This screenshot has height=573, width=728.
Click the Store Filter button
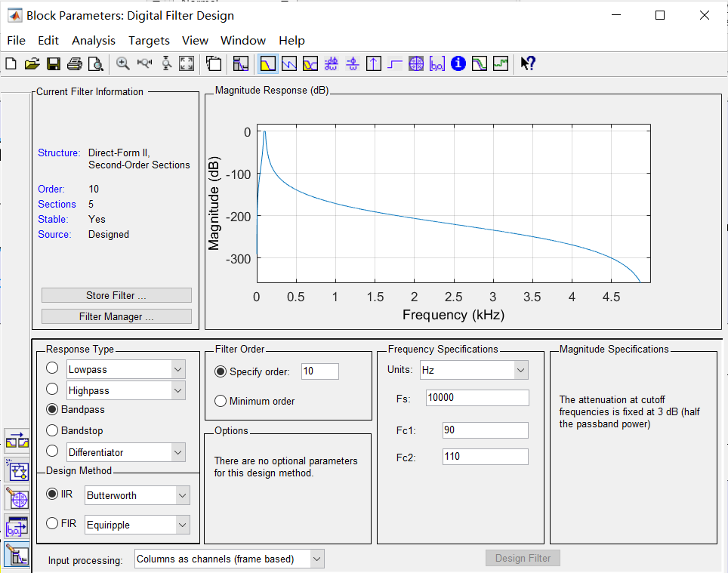[116, 295]
